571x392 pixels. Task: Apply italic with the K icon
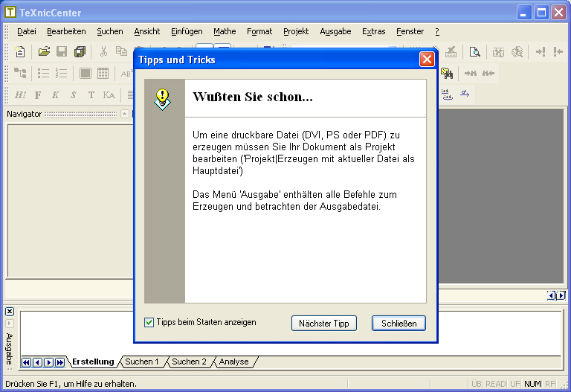click(55, 95)
